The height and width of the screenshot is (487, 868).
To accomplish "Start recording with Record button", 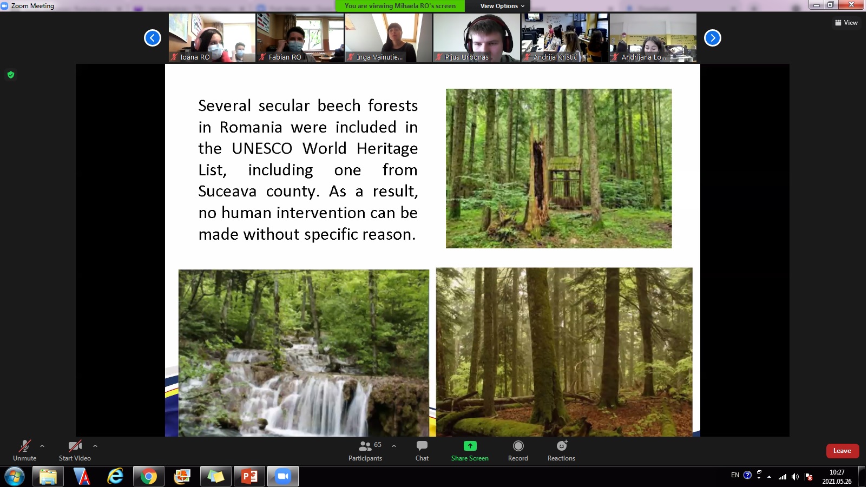I will pyautogui.click(x=518, y=450).
